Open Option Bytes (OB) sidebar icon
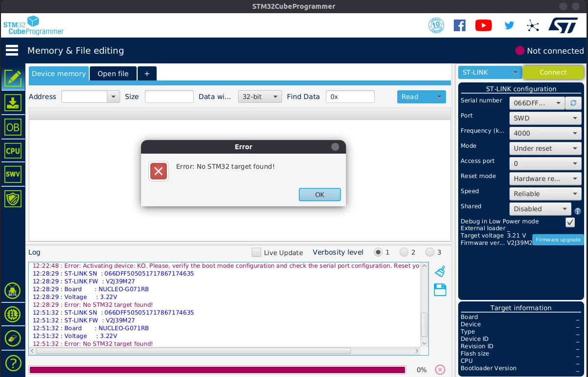Image resolution: width=588 pixels, height=377 pixels. 13,127
